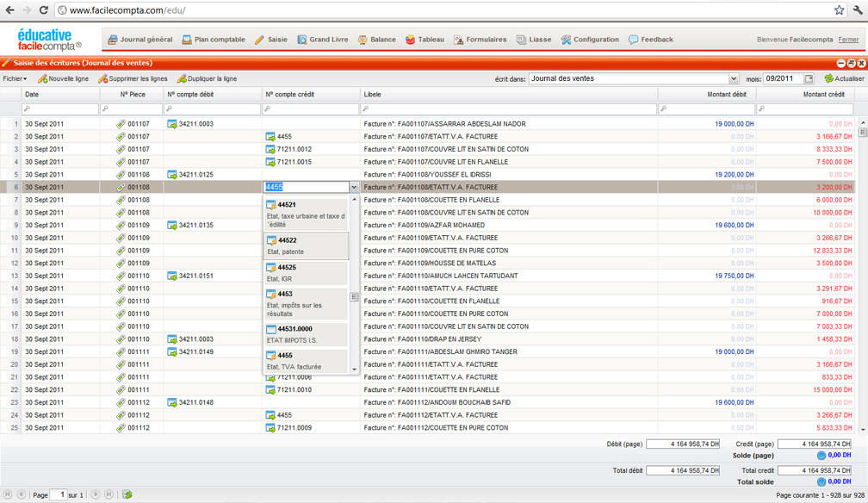Open browser settings wrench icon

pos(858,10)
